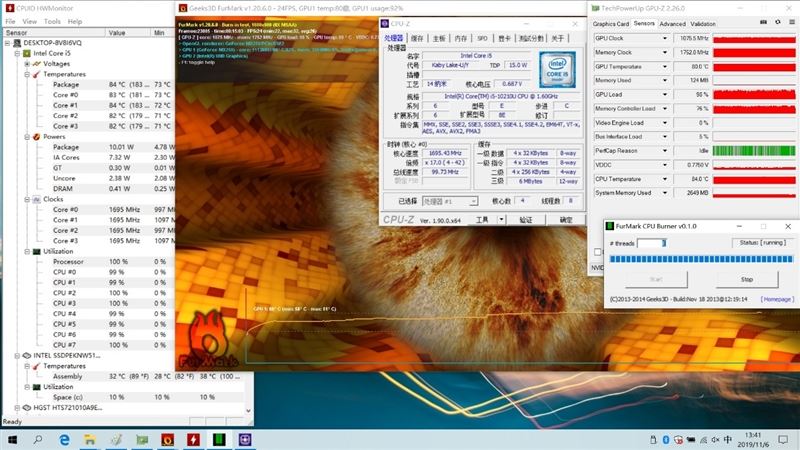This screenshot has width=800, height=450.
Task: Click the GPU Load red graph in GPU-Z
Action: (754, 95)
